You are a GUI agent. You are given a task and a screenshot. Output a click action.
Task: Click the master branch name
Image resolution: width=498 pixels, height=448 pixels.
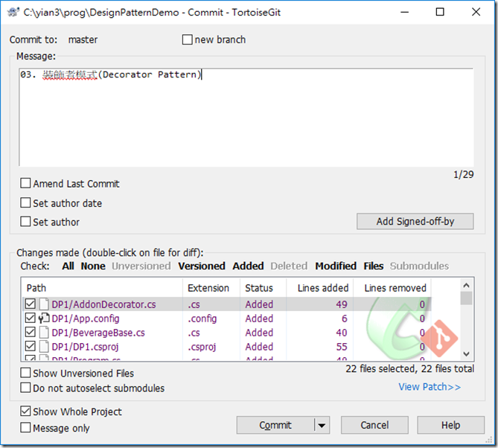[x=83, y=39]
